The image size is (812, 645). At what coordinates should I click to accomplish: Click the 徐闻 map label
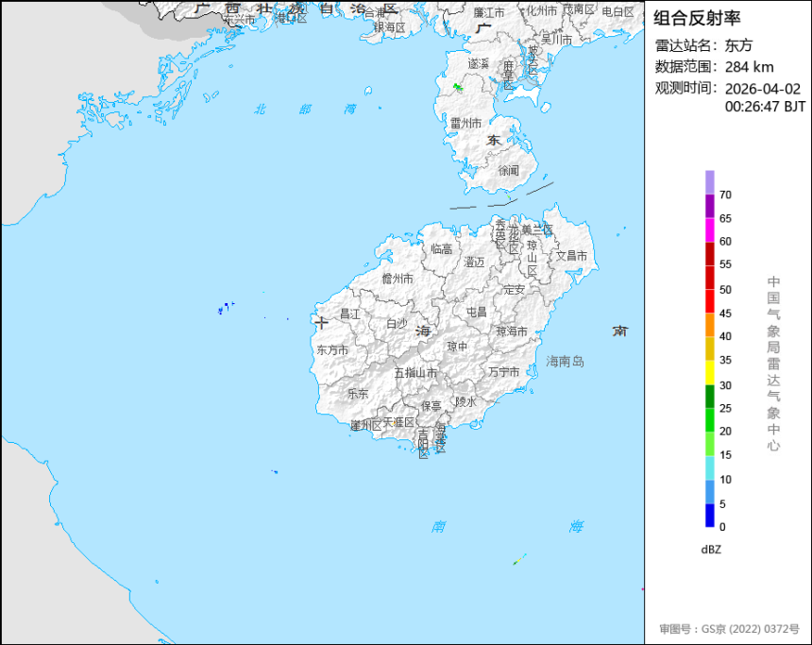click(x=509, y=170)
